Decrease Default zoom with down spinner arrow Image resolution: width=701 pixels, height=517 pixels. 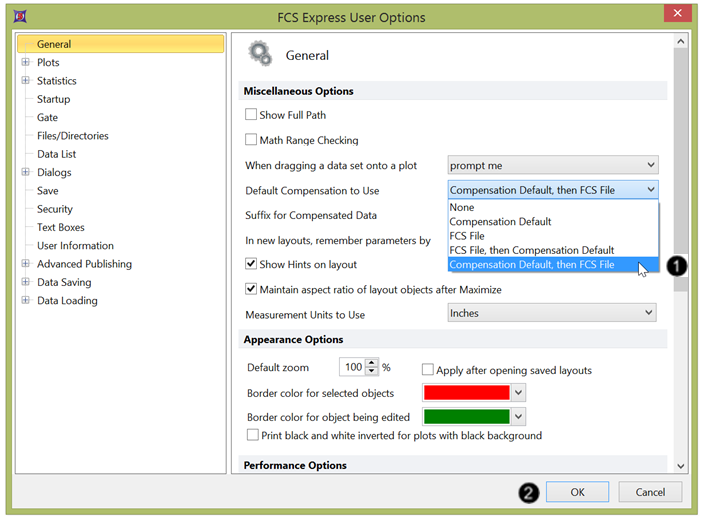tap(372, 372)
